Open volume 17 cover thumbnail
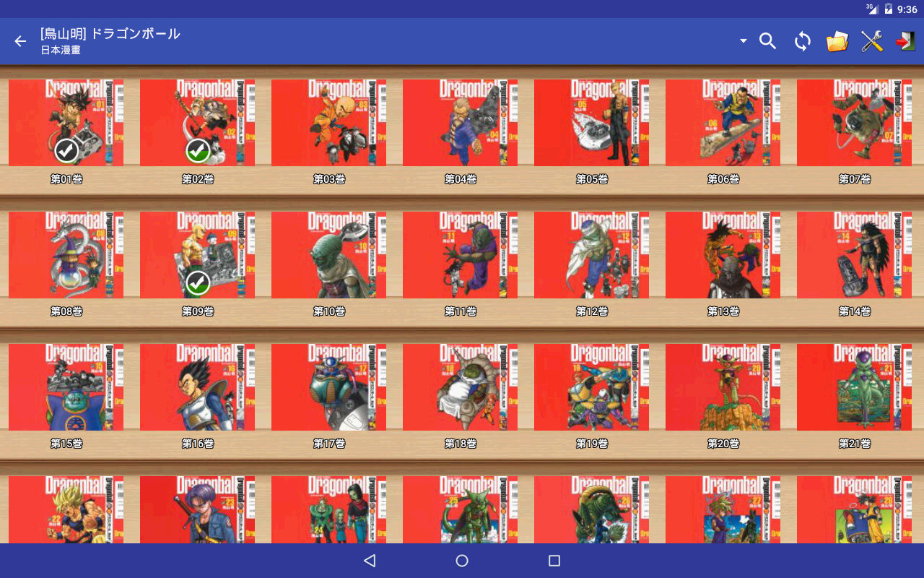This screenshot has width=924, height=578. [x=329, y=387]
